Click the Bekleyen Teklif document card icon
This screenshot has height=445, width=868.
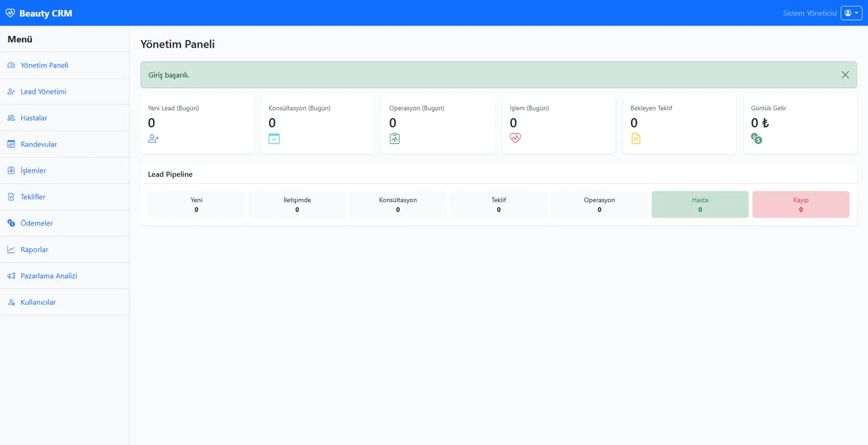(x=636, y=139)
